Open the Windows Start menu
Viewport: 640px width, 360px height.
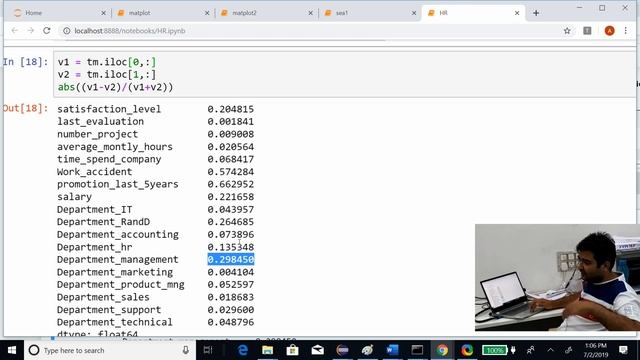(12, 350)
